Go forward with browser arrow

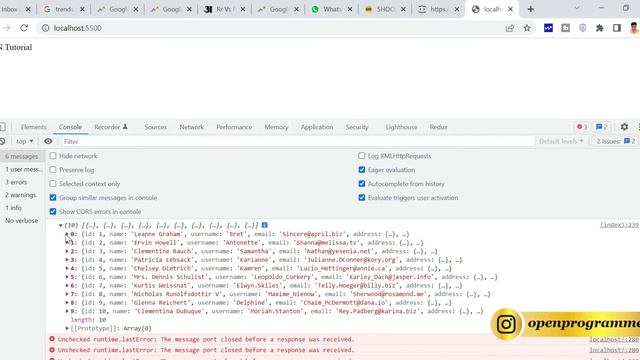click(7, 28)
